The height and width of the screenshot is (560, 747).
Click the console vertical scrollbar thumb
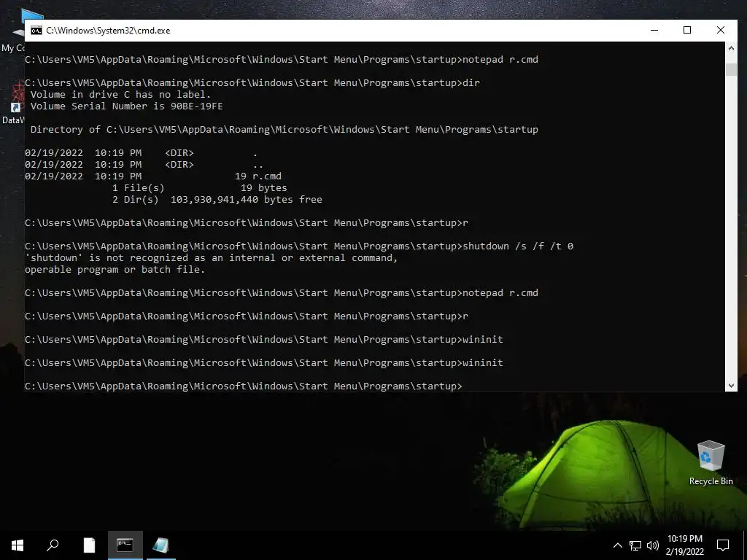[731, 69]
